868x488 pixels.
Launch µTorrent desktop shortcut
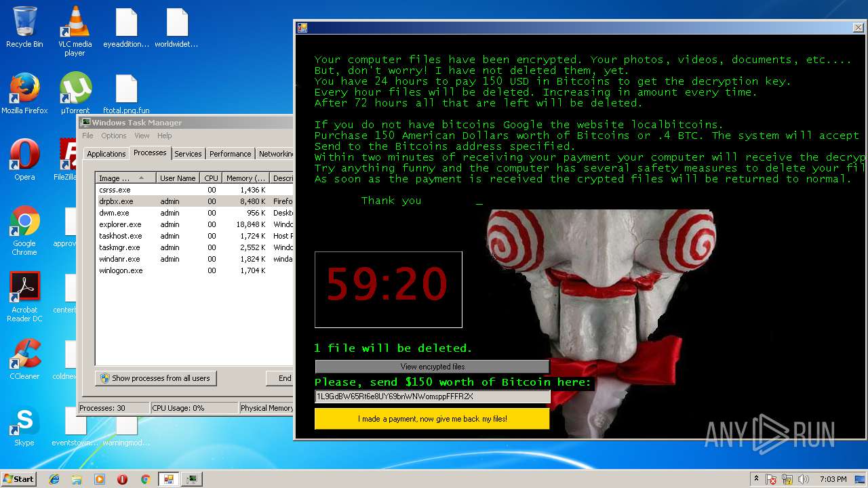pyautogui.click(x=75, y=94)
